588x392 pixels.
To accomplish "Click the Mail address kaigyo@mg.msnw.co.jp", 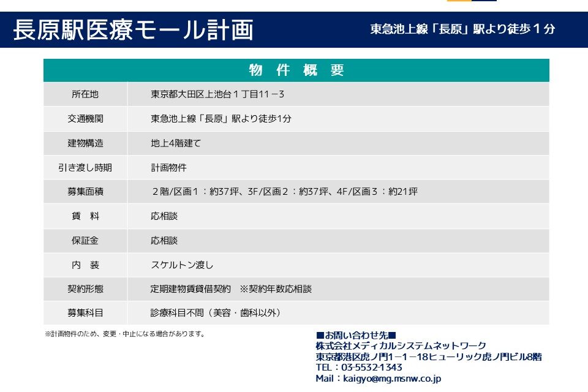I will 378,379.
